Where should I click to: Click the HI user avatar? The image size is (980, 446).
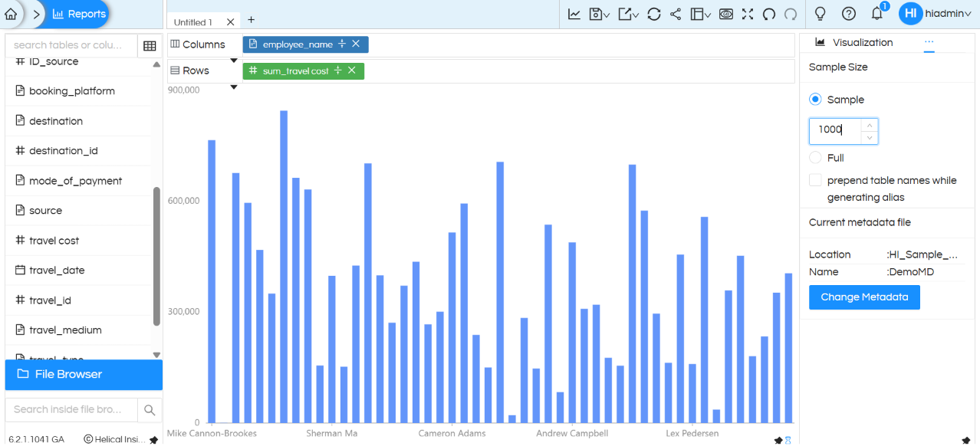(x=910, y=14)
